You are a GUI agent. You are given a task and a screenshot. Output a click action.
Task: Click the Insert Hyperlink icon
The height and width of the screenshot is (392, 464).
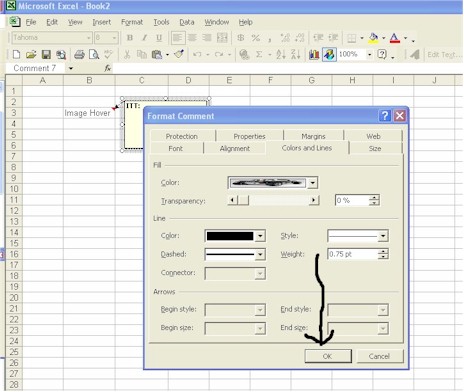pyautogui.click(x=244, y=54)
